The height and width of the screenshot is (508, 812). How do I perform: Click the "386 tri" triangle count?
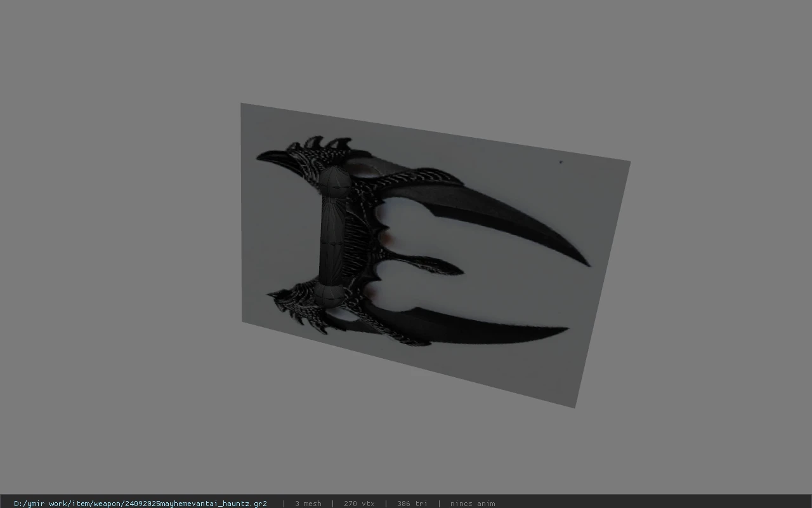point(412,504)
